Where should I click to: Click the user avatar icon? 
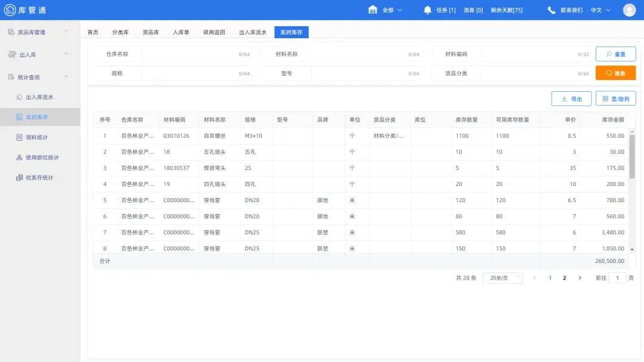(629, 10)
